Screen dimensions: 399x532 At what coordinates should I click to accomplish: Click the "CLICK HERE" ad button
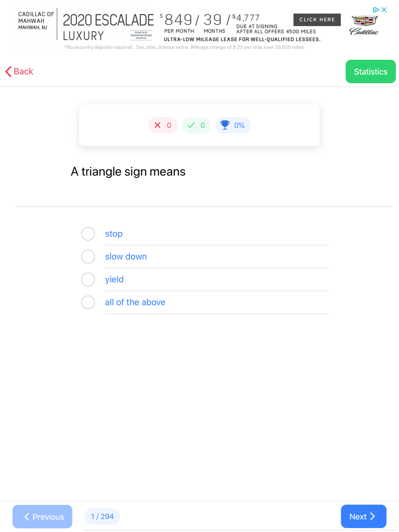point(317,20)
